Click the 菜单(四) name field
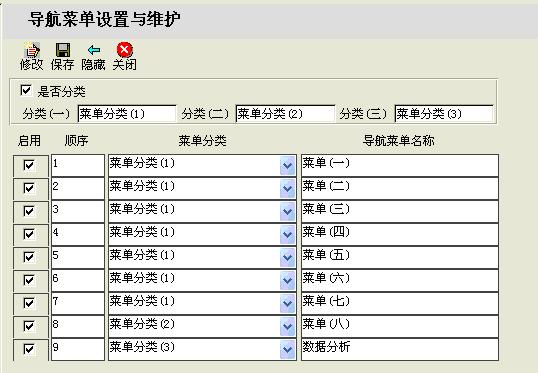 [400, 234]
